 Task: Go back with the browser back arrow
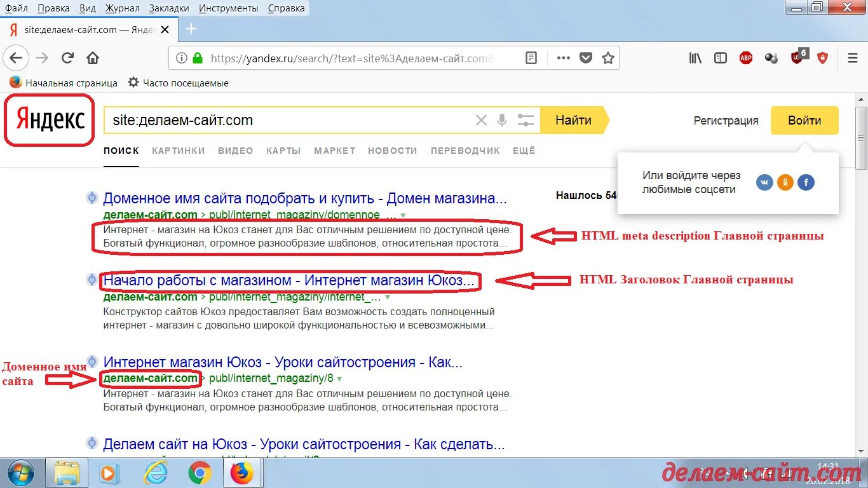[x=15, y=58]
